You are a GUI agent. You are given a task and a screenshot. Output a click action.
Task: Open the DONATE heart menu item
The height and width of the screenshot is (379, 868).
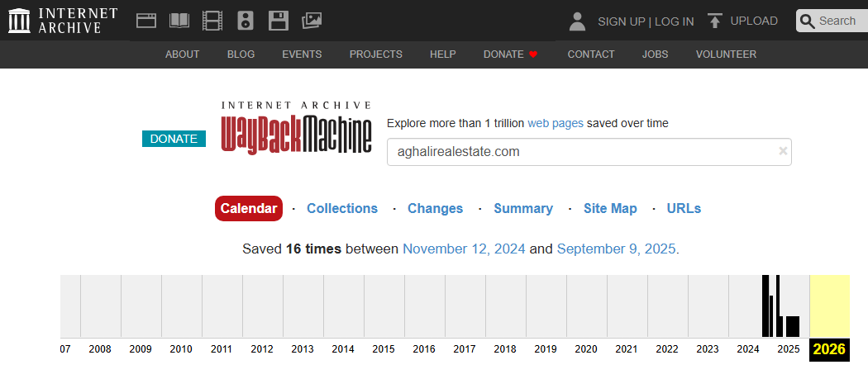tap(510, 54)
